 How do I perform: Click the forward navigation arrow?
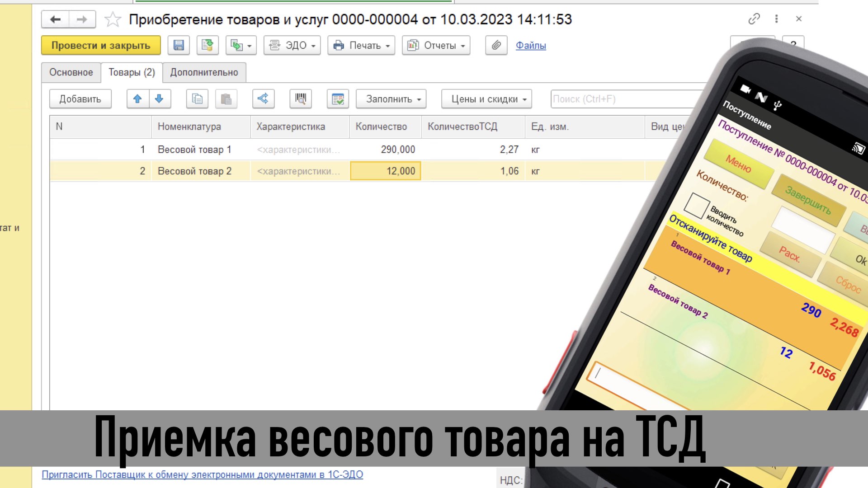(x=82, y=19)
